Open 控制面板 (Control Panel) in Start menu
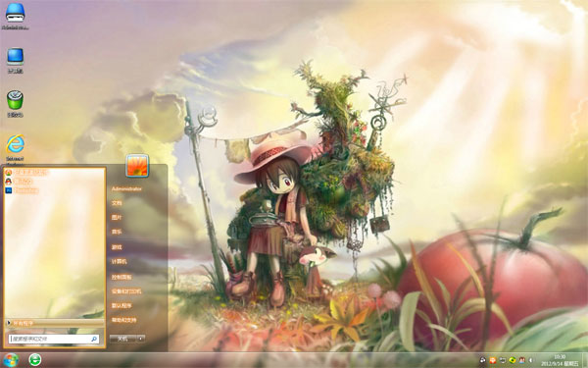Screen dimensions: 588x368 tap(122, 277)
